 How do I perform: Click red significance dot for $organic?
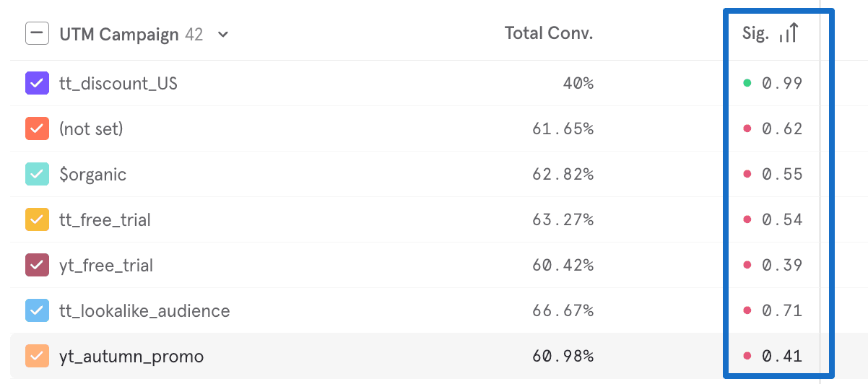747,175
